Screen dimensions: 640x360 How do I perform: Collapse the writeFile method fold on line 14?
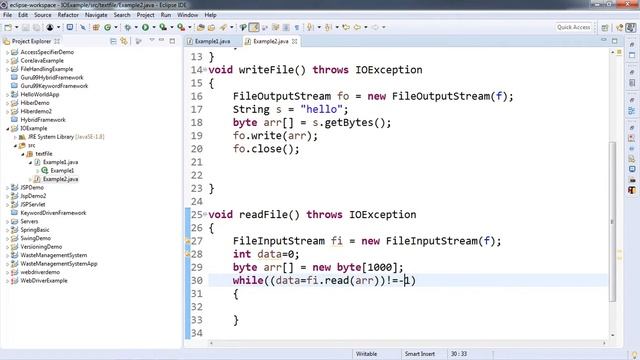(205, 70)
